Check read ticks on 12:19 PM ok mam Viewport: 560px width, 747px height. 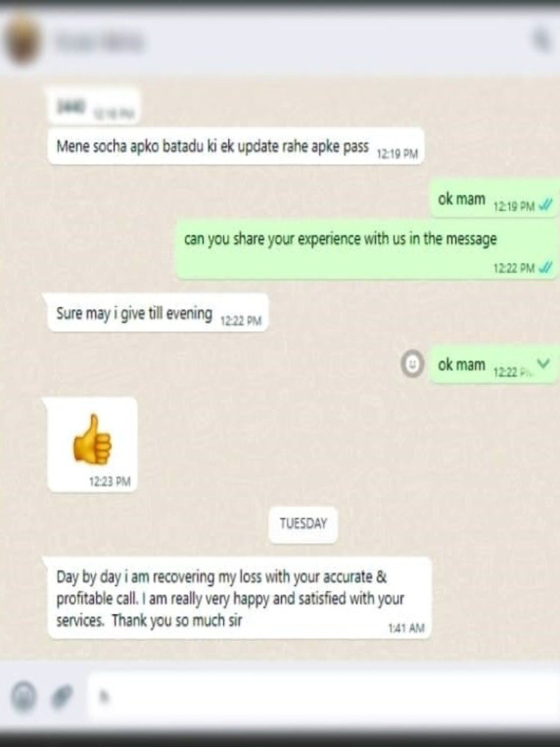545,207
